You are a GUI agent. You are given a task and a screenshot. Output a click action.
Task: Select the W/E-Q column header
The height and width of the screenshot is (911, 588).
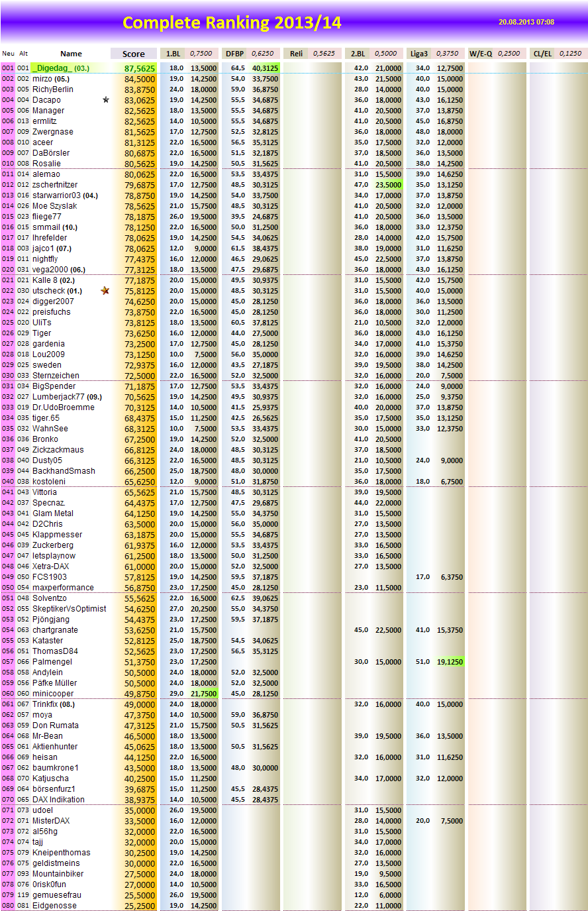tap(481, 54)
